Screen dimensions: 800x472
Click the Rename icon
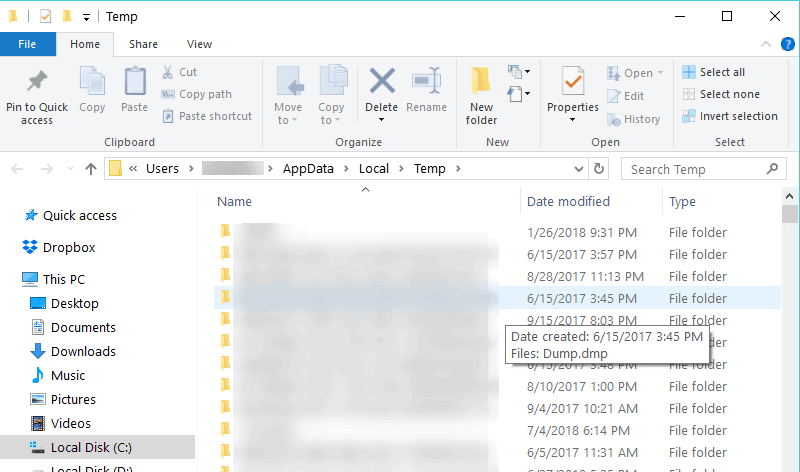coord(427,81)
